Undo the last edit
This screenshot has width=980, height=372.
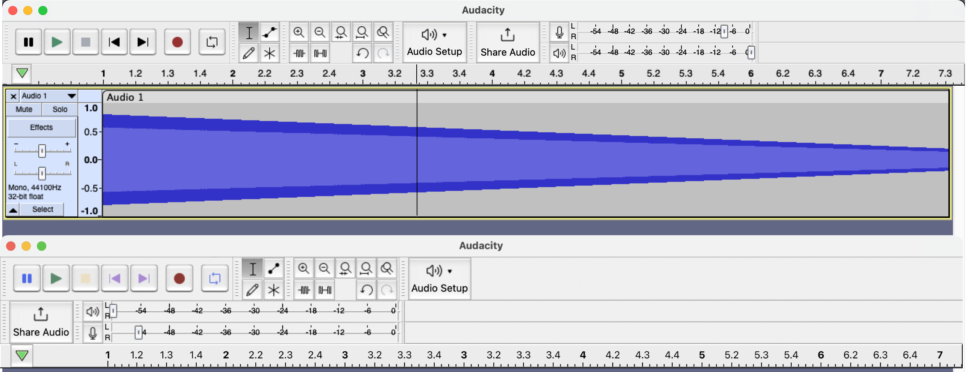tap(363, 53)
